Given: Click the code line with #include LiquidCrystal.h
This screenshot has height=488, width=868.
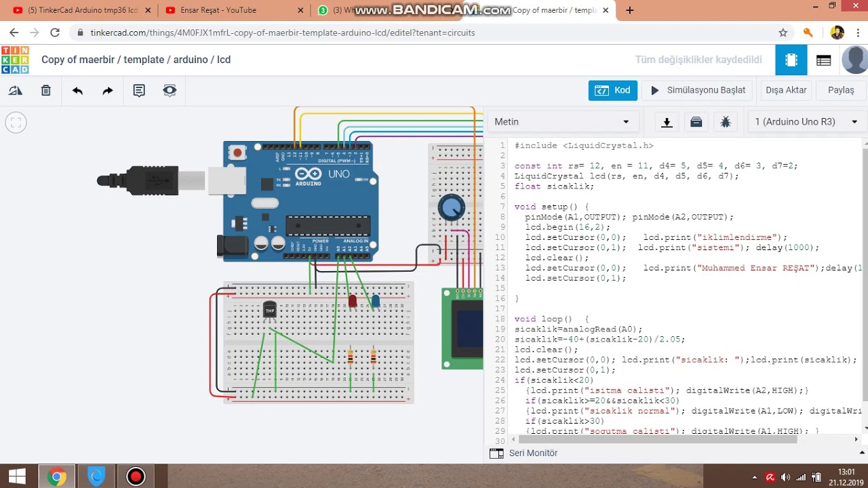Looking at the screenshot, I should 584,146.
